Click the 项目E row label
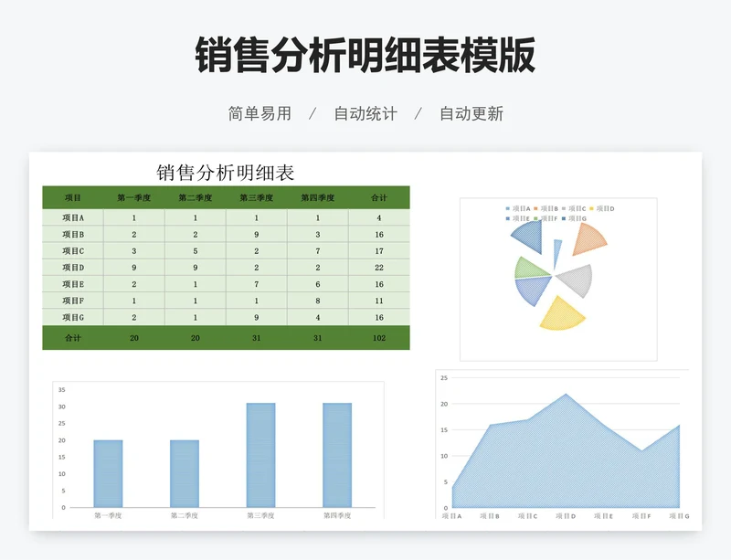Viewport: 731px width, 560px height. pos(73,284)
